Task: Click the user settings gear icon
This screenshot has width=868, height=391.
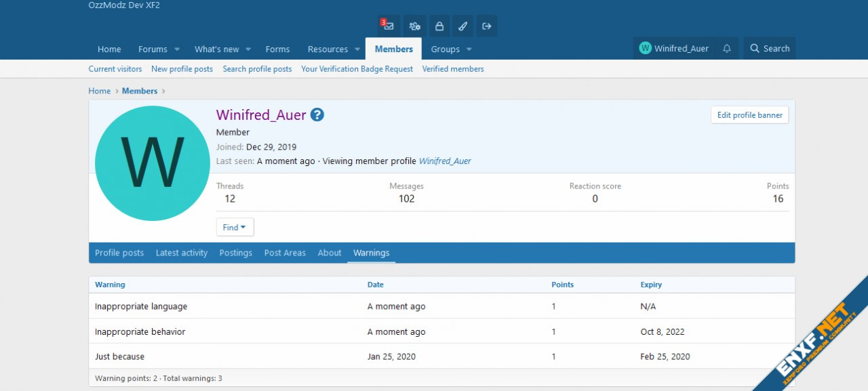Action: pos(414,26)
